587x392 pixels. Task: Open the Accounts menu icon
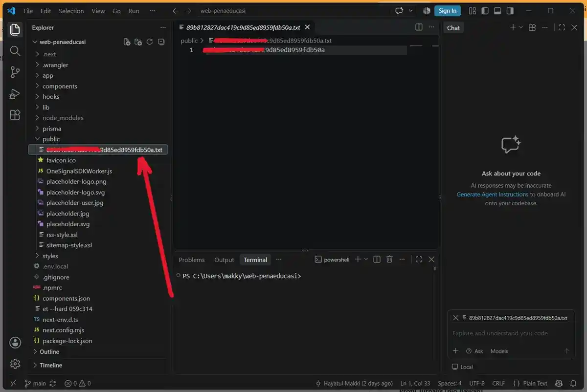point(15,342)
